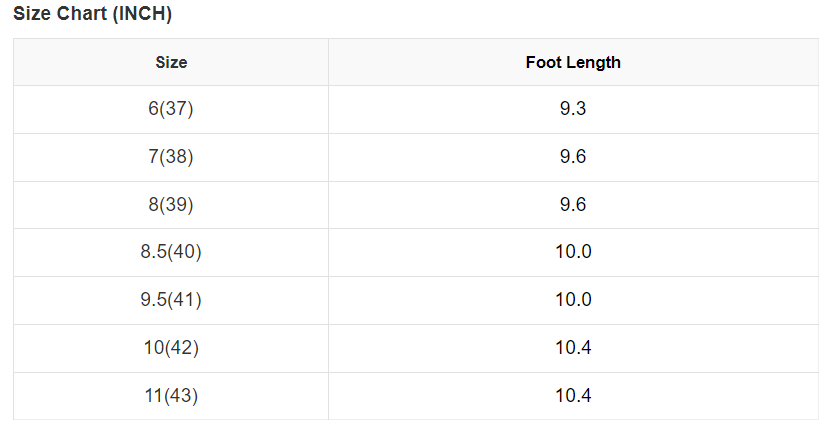Image resolution: width=820 pixels, height=447 pixels.
Task: Select the 8.5(40) size cell
Action: pos(171,252)
